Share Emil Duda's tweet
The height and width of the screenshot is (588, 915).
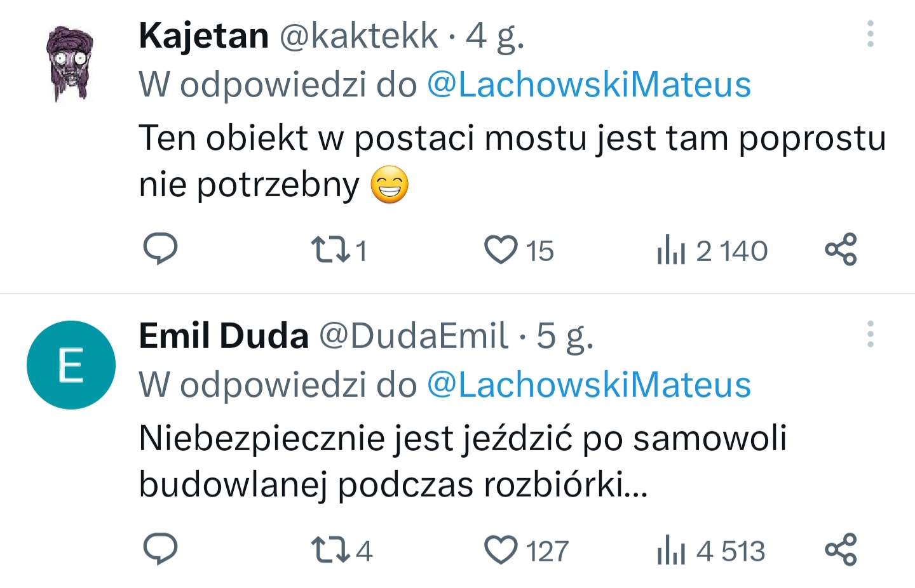pyautogui.click(x=841, y=550)
